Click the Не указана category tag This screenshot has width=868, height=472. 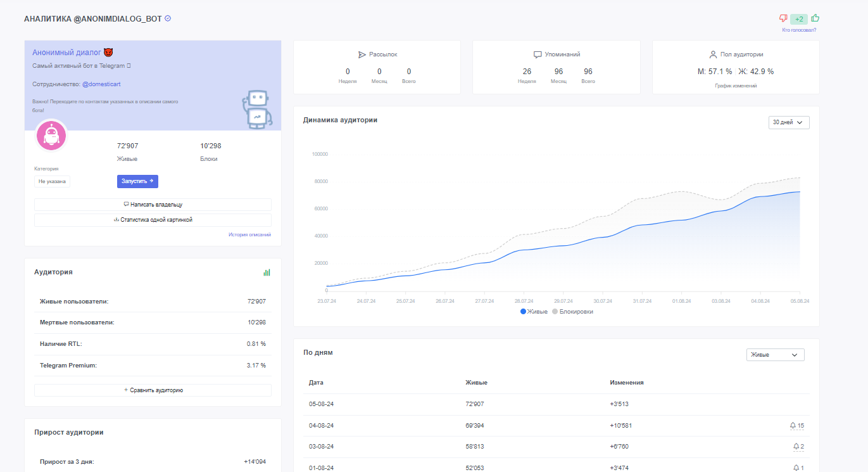pyautogui.click(x=52, y=182)
